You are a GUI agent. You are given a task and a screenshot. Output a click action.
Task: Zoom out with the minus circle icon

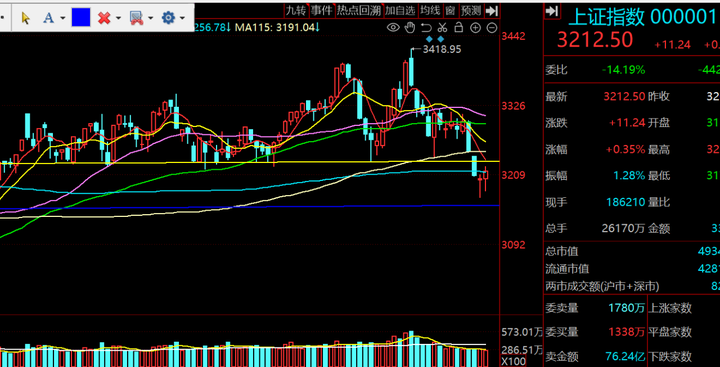[492, 28]
